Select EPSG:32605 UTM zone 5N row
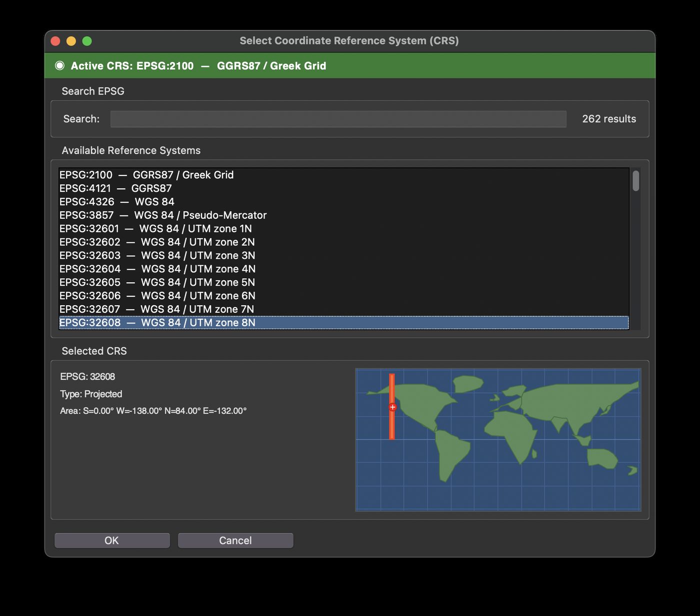 click(343, 282)
